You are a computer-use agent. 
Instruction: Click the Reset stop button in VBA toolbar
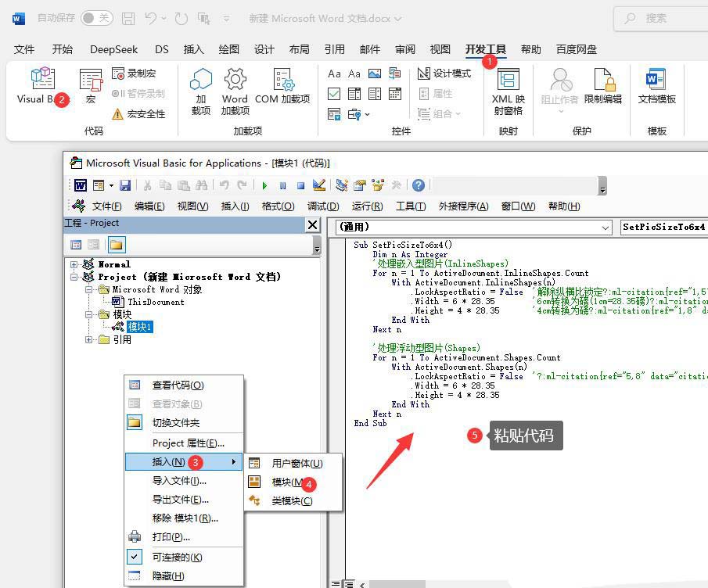pos(300,185)
